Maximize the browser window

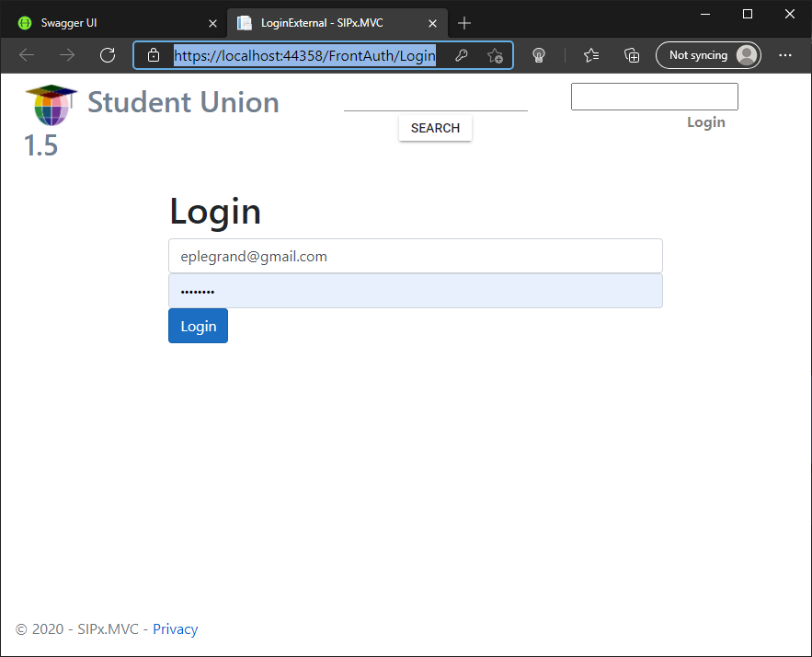(x=748, y=14)
